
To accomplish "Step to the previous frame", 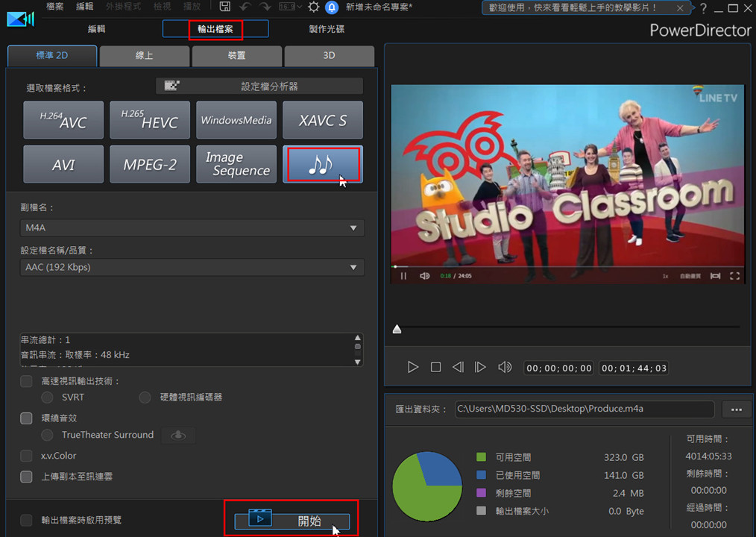I will [x=458, y=367].
